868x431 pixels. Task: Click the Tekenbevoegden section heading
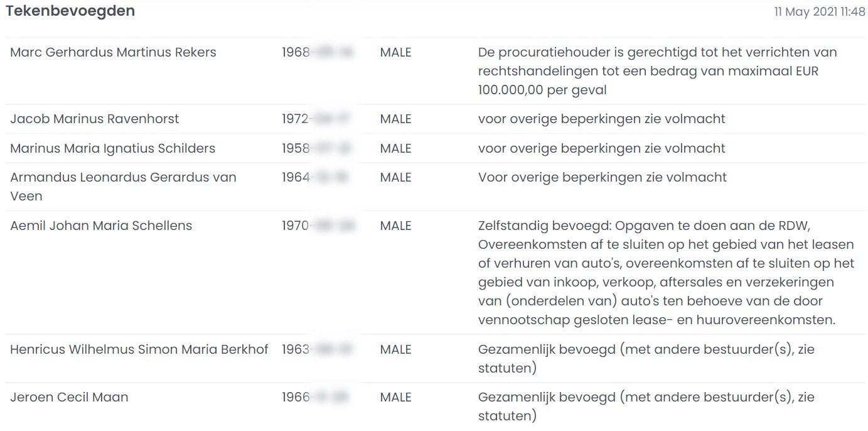(70, 11)
